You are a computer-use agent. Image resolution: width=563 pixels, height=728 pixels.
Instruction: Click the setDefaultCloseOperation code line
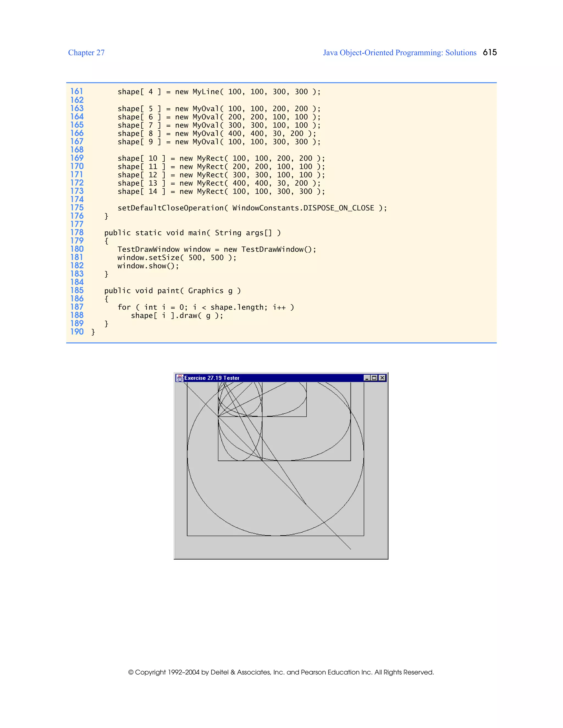252,208
